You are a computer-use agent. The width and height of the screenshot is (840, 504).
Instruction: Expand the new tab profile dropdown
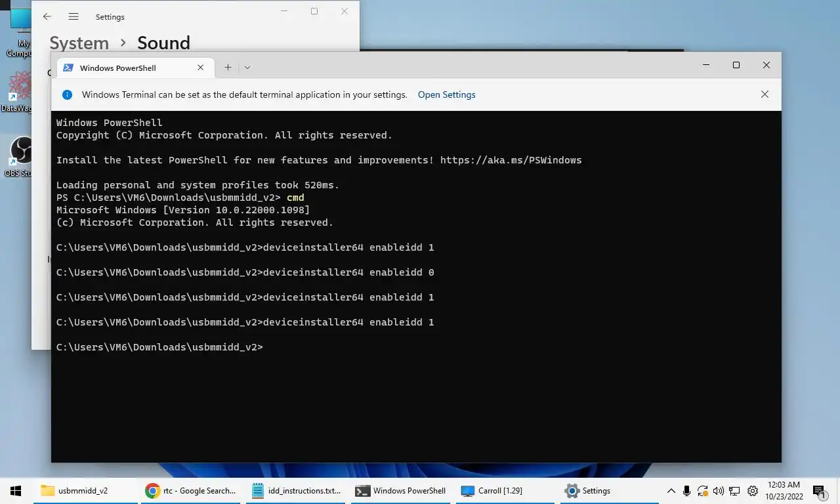pos(247,68)
